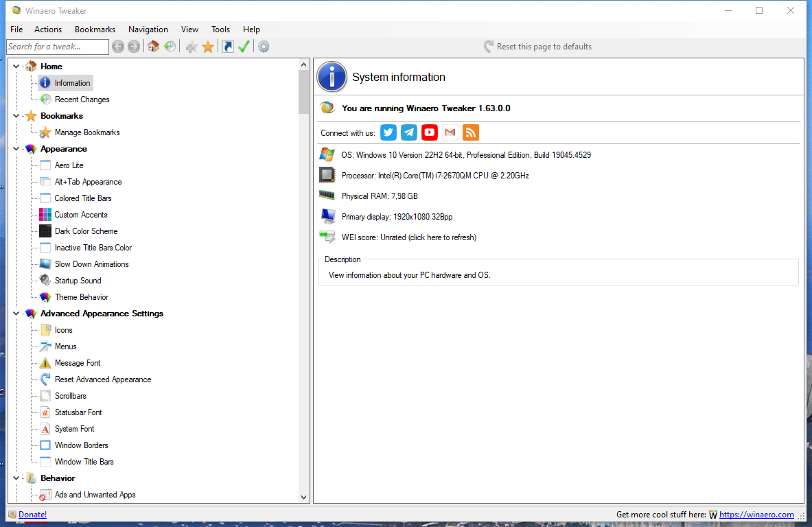This screenshot has height=527, width=812.
Task: Open settings via gear toolbar icon
Action: [x=264, y=47]
